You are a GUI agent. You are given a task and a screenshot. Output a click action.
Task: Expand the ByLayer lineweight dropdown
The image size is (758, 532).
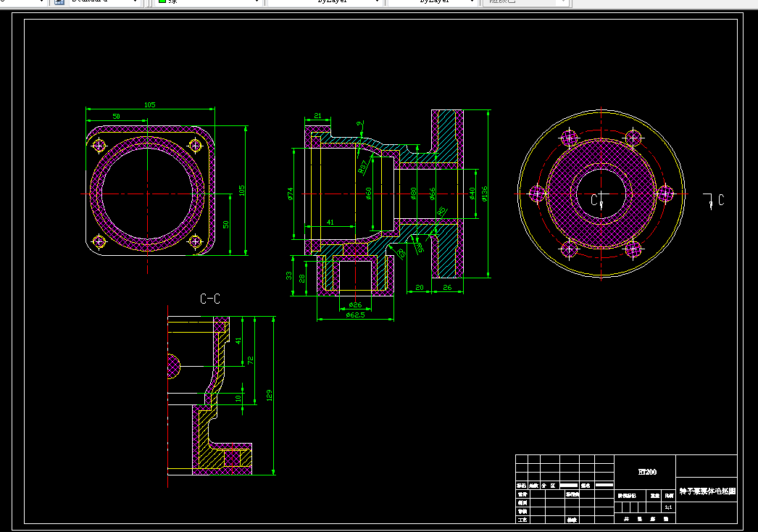pos(432,2)
